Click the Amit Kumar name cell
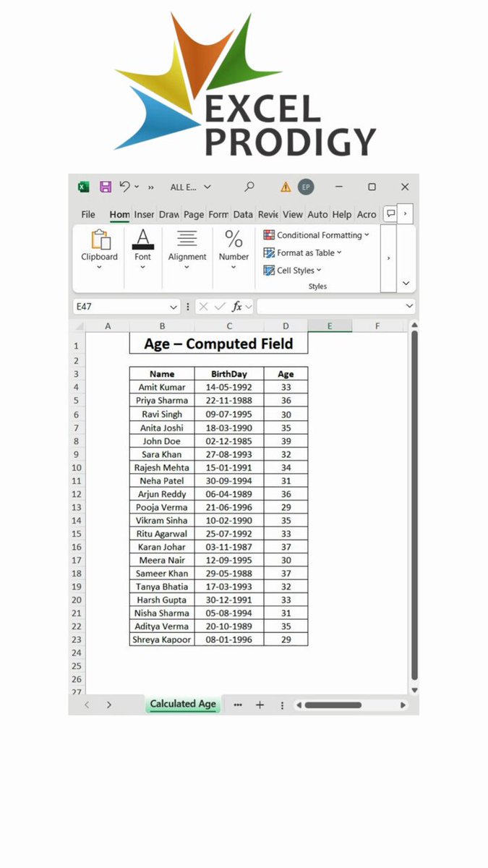Image resolution: width=488 pixels, height=868 pixels. click(x=162, y=387)
